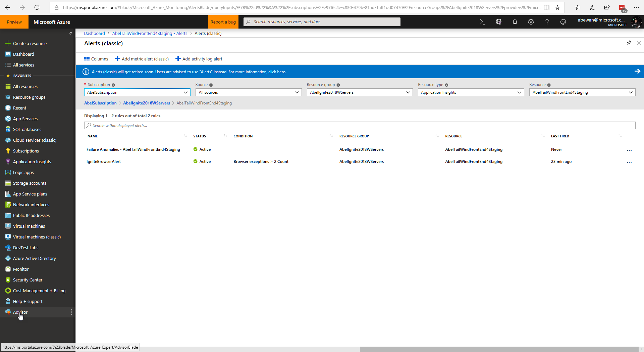Go back with the browser back arrow
644x352 pixels.
(8, 7)
